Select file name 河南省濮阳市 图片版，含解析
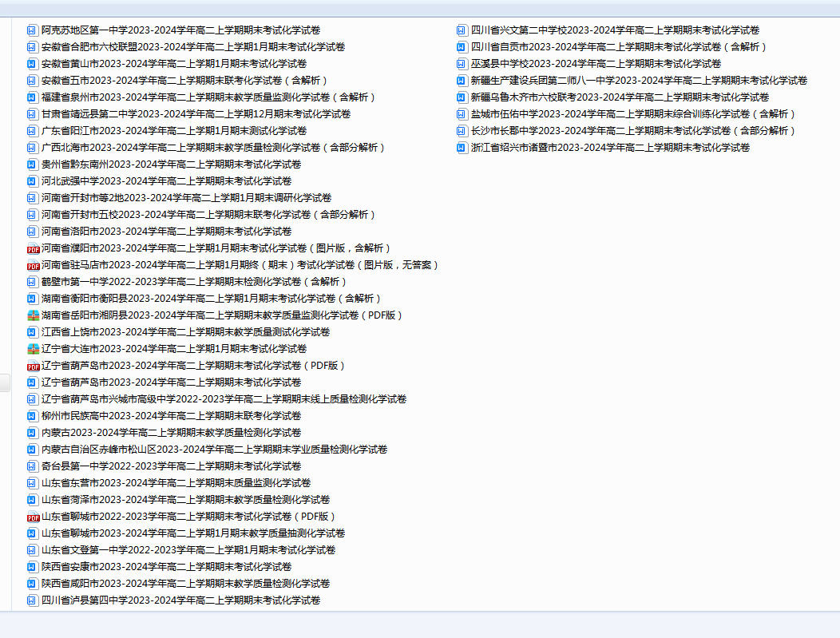This screenshot has height=638, width=840. coord(216,248)
